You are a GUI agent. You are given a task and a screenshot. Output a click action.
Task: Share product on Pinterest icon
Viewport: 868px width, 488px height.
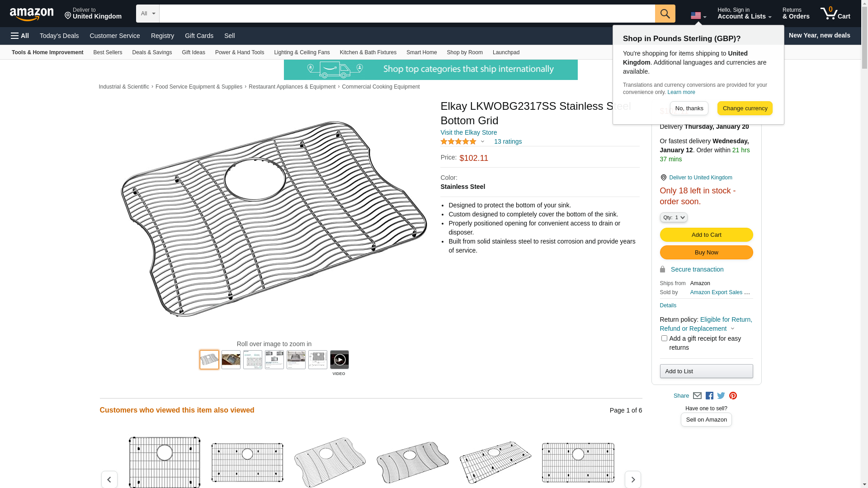point(733,396)
